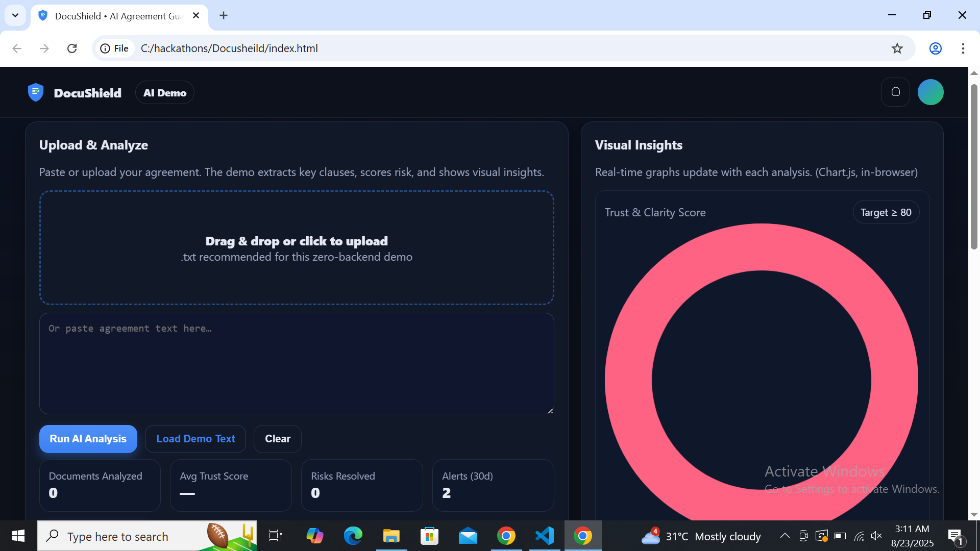The width and height of the screenshot is (980, 551).
Task: Open the gradient user avatar
Action: [930, 92]
